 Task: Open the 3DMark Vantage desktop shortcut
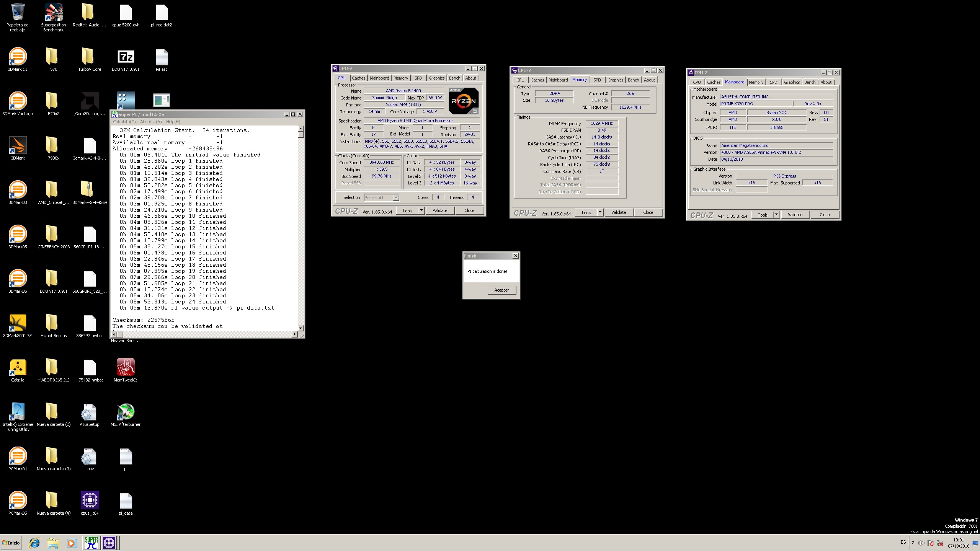tap(17, 104)
